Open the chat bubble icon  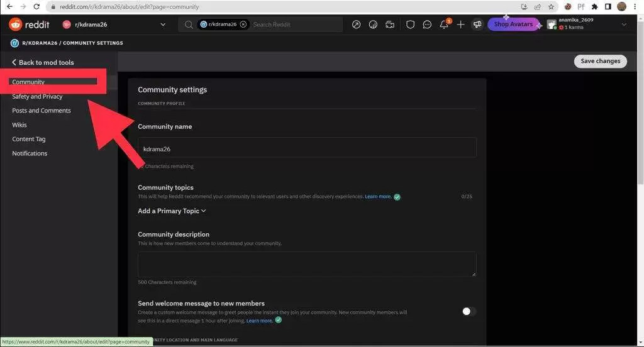[x=427, y=25]
